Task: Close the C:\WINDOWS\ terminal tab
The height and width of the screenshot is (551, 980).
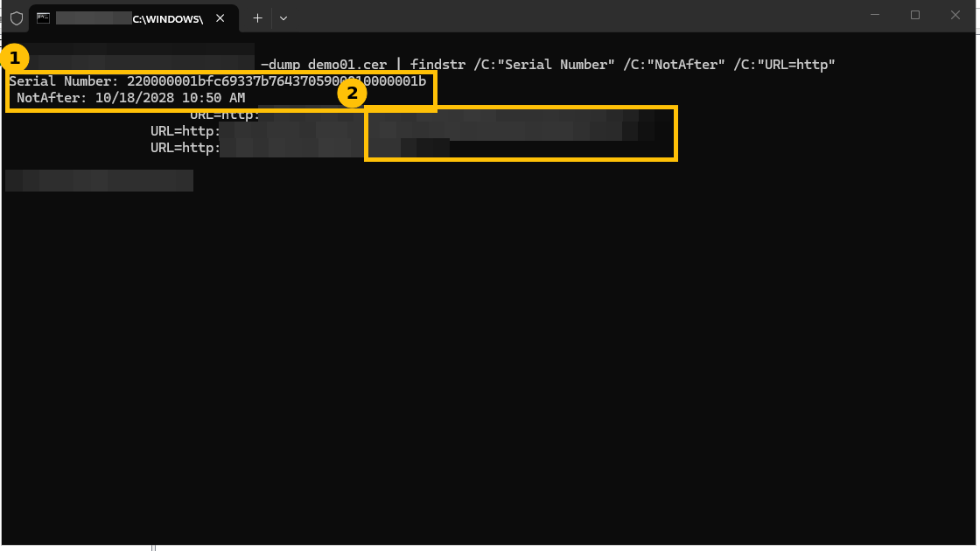Action: (x=220, y=18)
